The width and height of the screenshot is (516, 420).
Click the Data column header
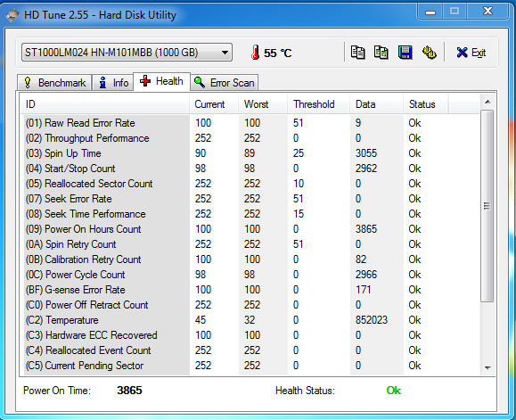(x=376, y=104)
